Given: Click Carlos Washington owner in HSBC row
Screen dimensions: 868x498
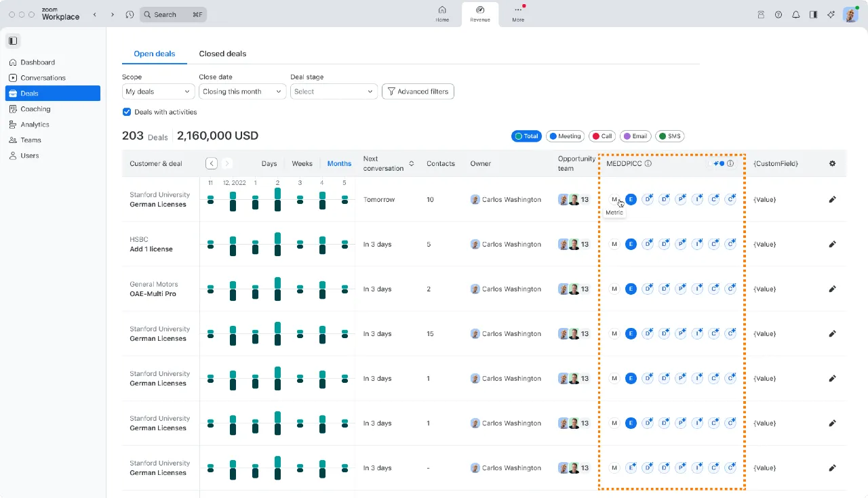Looking at the screenshot, I should 506,244.
